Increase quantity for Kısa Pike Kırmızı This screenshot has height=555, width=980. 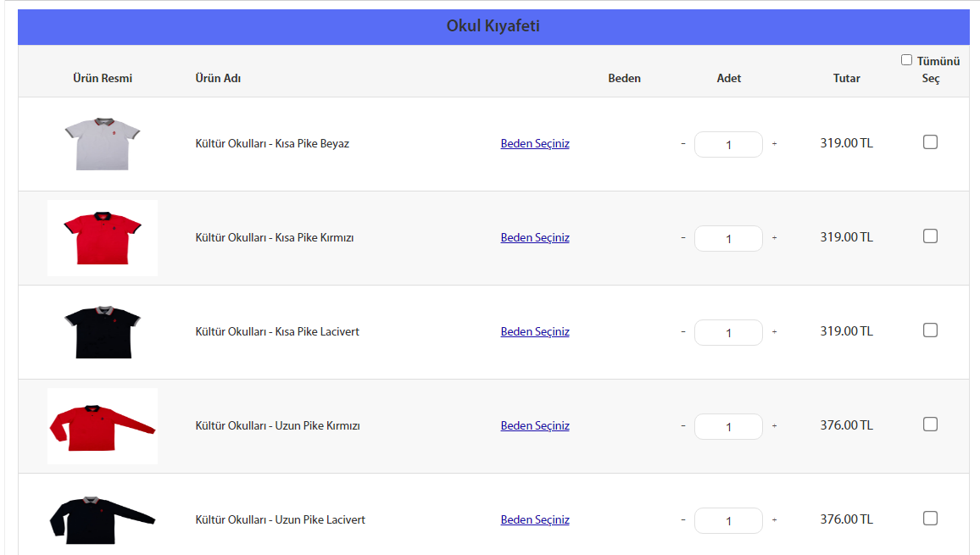click(774, 237)
